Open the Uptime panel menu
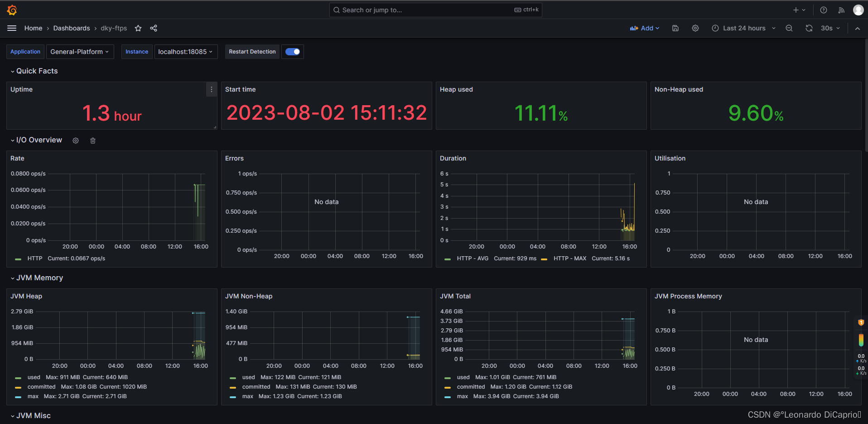 [211, 89]
